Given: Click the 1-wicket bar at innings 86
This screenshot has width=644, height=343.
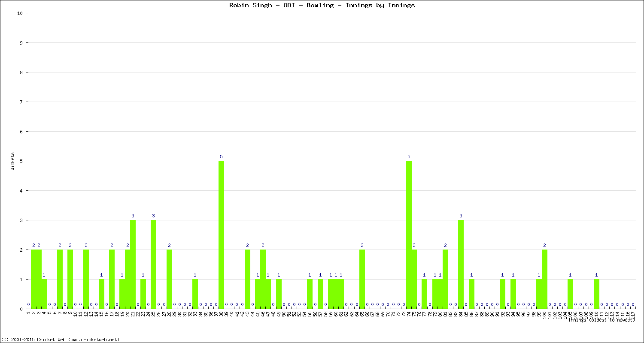Looking at the screenshot, I should [471, 294].
